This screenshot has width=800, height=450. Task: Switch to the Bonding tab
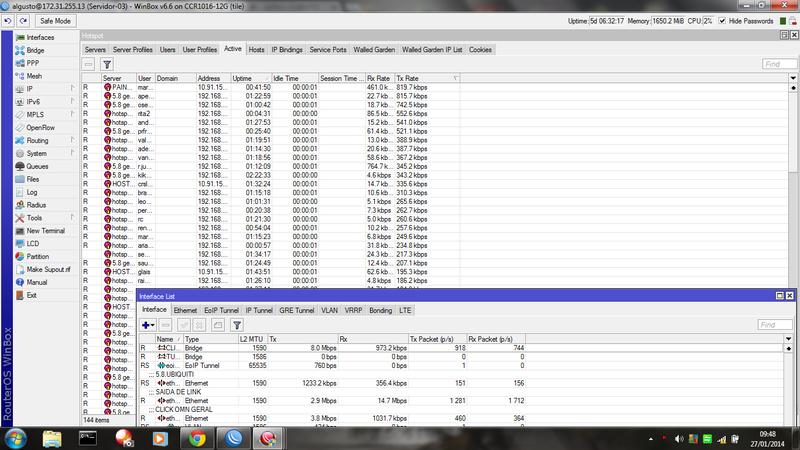point(381,310)
